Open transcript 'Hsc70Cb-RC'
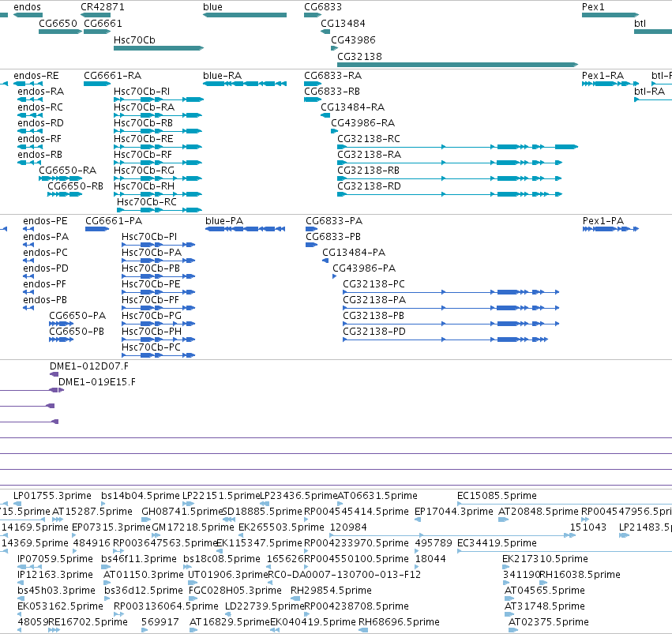 [x=147, y=202]
